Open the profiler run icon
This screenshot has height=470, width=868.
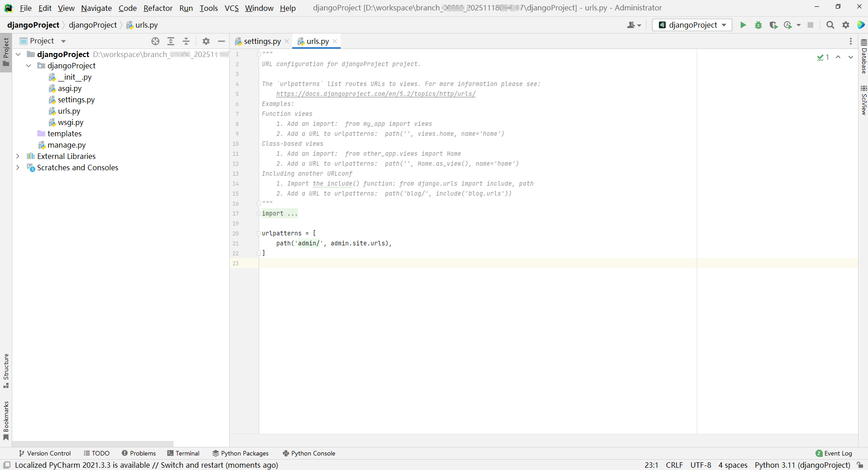pyautogui.click(x=788, y=25)
